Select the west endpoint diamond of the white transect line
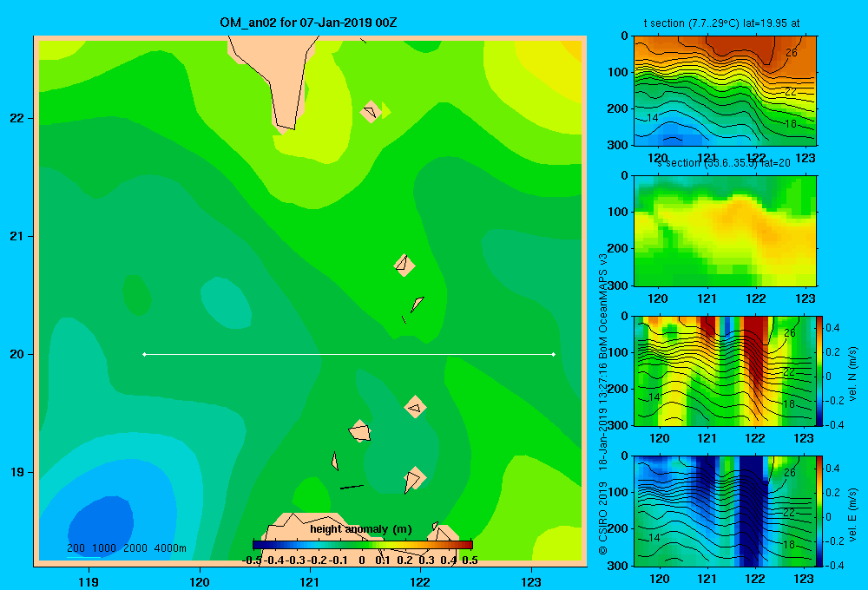 [x=144, y=354]
